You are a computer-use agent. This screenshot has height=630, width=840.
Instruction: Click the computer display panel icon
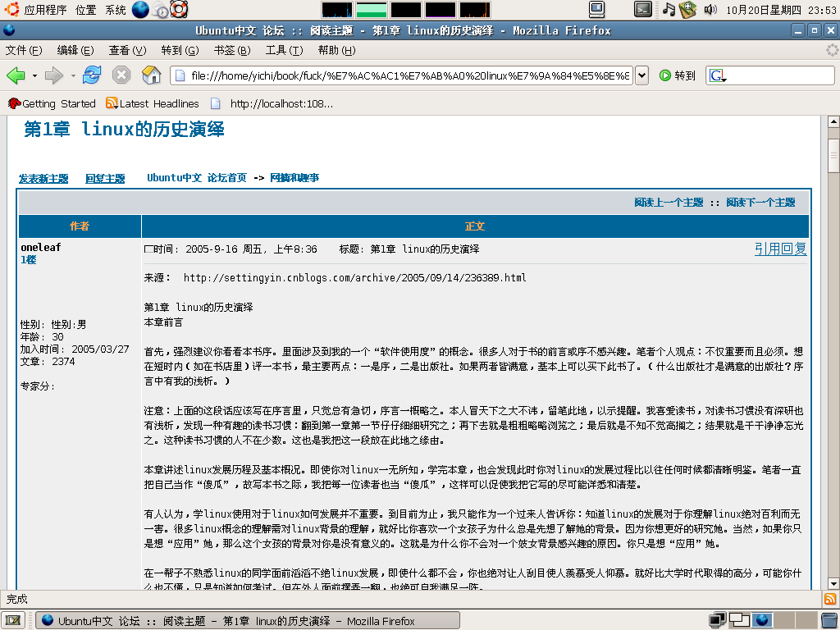pyautogui.click(x=596, y=9)
